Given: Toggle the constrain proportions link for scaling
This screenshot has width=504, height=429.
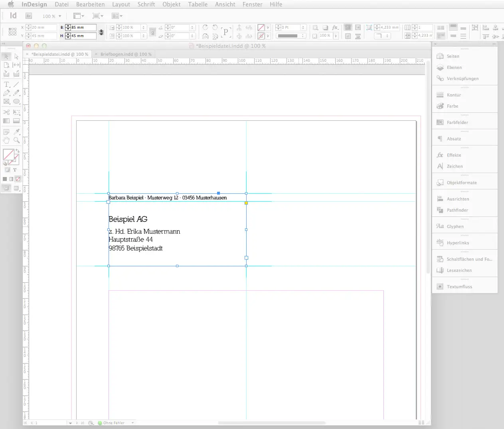Looking at the screenshot, I should (152, 32).
